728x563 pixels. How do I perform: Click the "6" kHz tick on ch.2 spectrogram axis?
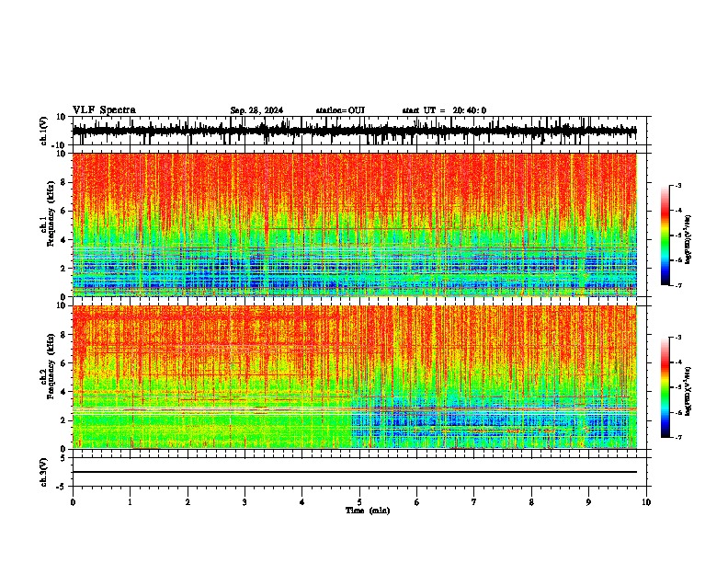tap(63, 363)
